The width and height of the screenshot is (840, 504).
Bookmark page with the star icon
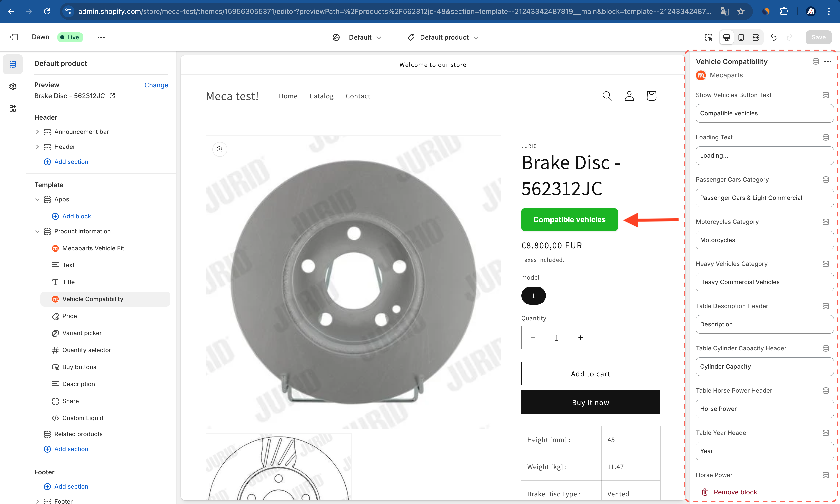coord(741,11)
